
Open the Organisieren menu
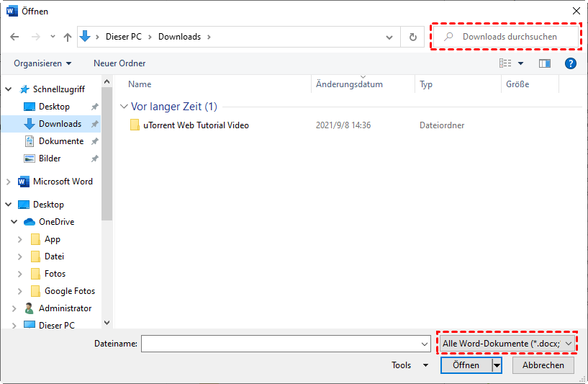[x=42, y=63]
